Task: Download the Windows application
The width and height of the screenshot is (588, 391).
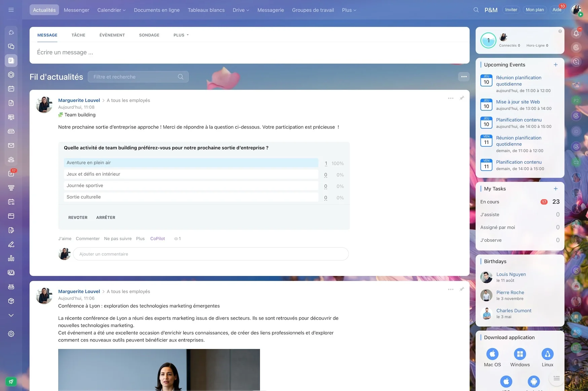Action: [520, 358]
